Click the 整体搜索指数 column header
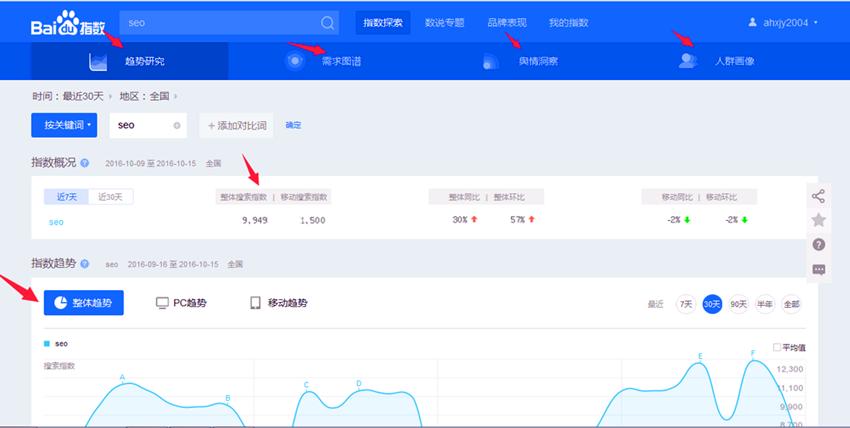This screenshot has height=428, width=850. pos(243,197)
